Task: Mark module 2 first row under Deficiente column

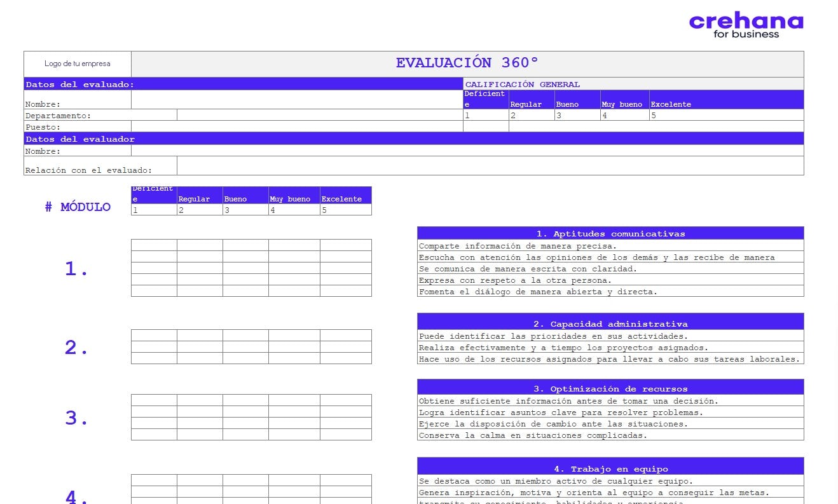Action: point(154,336)
